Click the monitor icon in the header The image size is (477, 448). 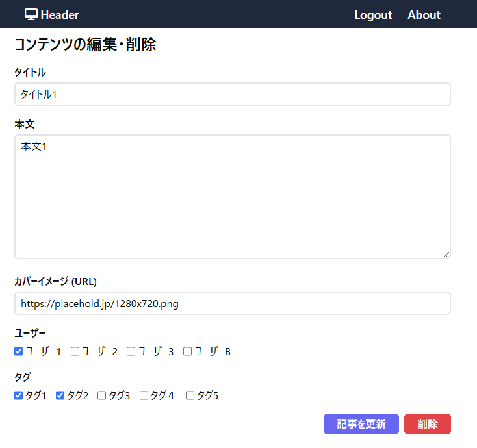tap(31, 14)
